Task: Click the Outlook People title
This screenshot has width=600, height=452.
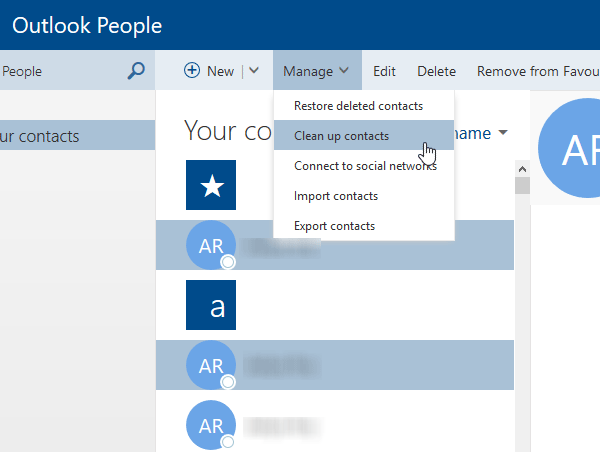Action: coord(87,26)
